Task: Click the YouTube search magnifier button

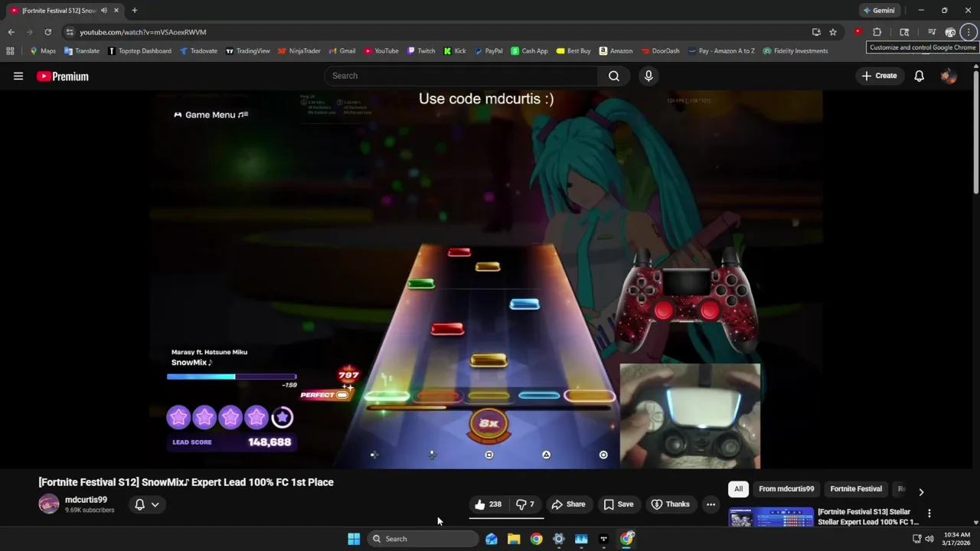Action: (x=614, y=76)
